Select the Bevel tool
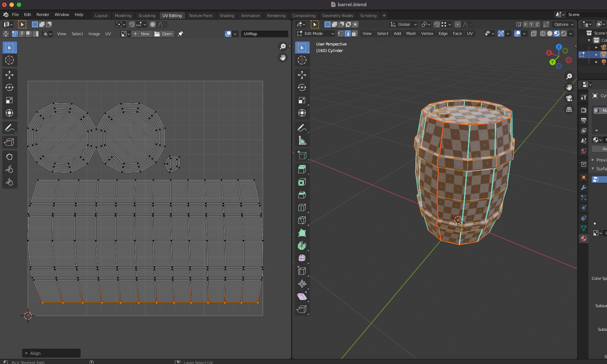The height and width of the screenshot is (364, 607). click(302, 195)
